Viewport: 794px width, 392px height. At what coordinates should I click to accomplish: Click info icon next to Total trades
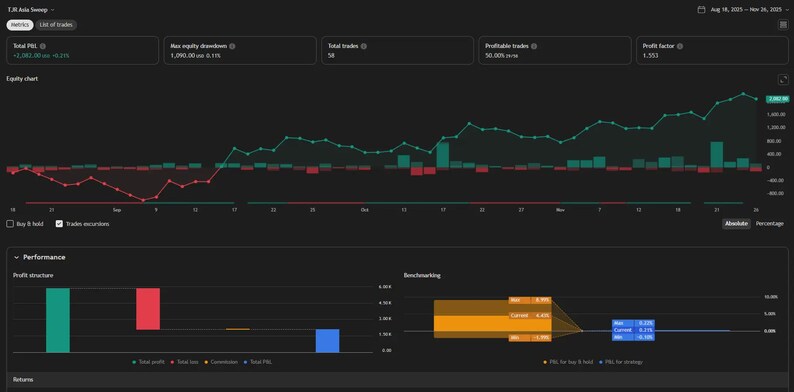point(364,46)
